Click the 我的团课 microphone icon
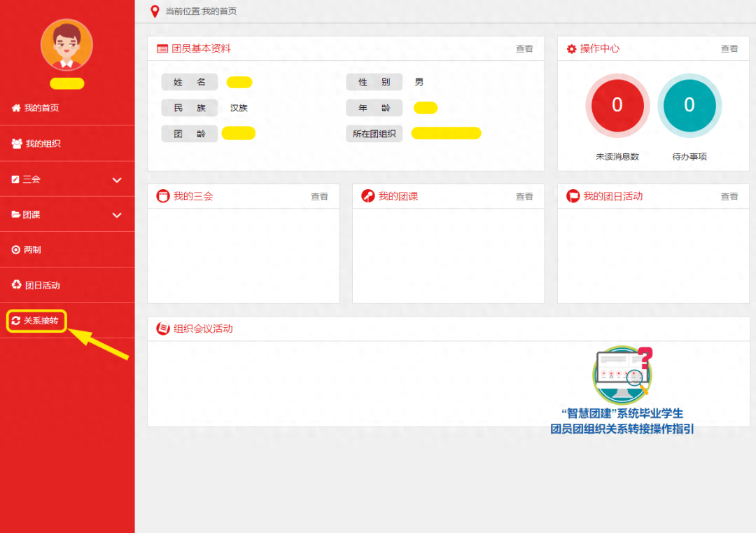 367,196
